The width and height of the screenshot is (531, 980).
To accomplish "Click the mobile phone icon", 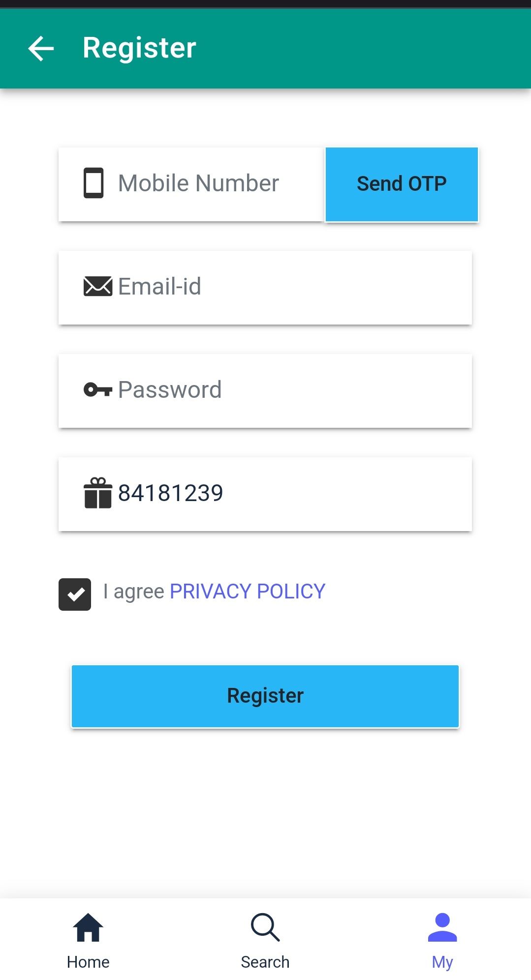I will click(x=94, y=183).
